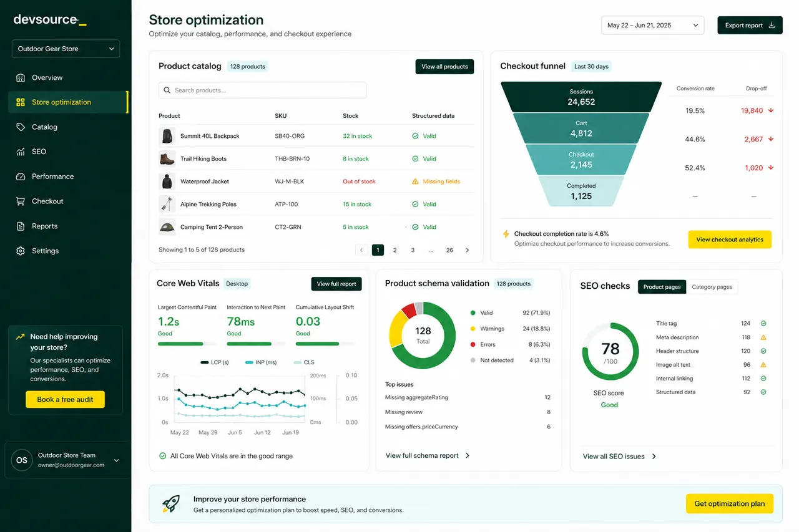Click the Missing aggregateRating issue row
The image size is (799, 532).
tap(468, 397)
